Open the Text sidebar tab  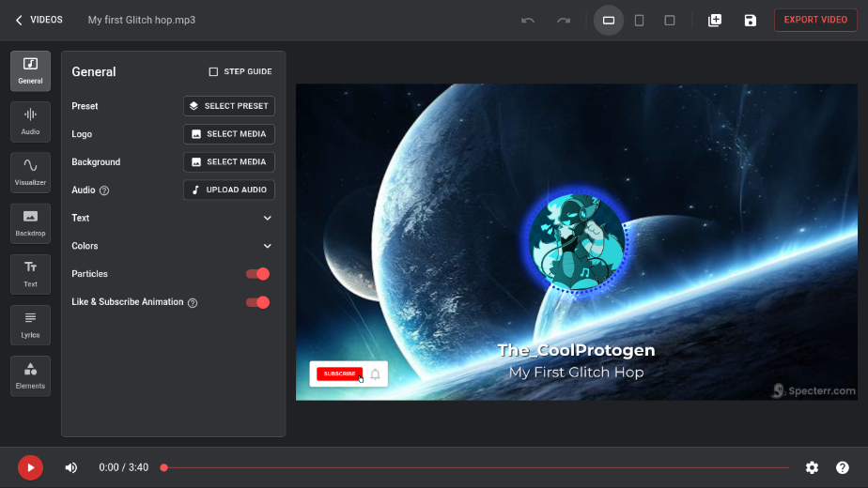pyautogui.click(x=30, y=274)
